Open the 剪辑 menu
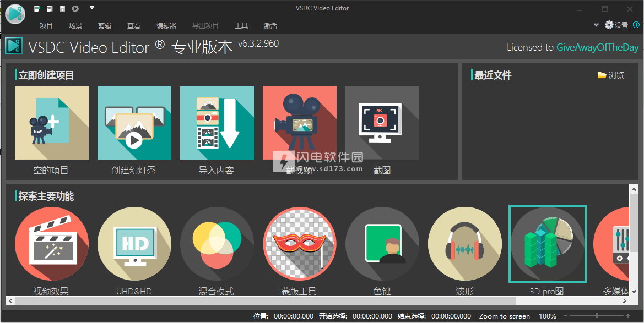The image size is (644, 323). click(105, 25)
